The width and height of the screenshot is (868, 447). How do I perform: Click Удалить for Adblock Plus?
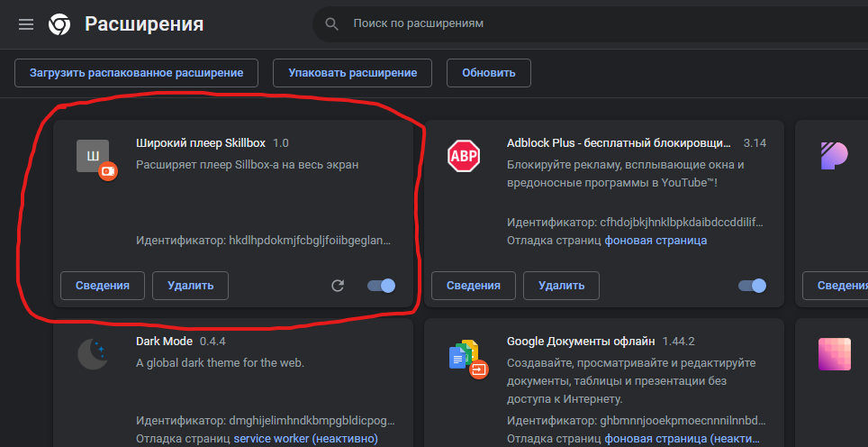[561, 286]
